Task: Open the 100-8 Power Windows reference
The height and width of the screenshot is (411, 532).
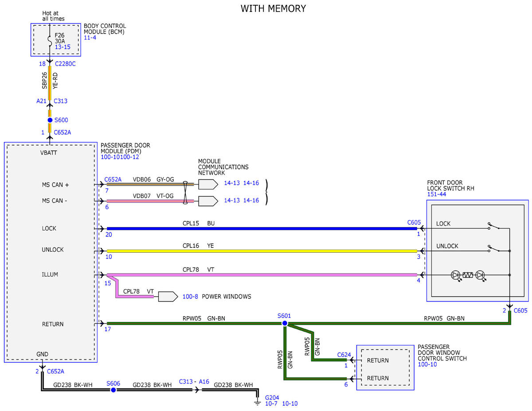Action: point(191,296)
